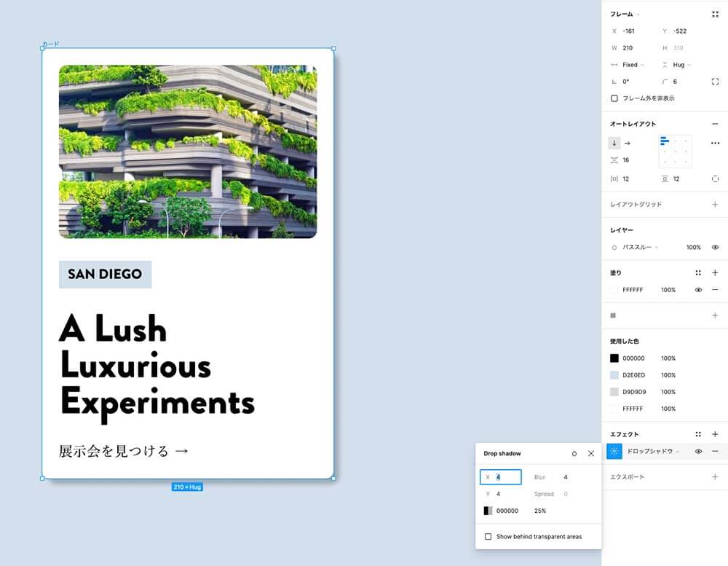Select horizontal auto layout direction arrow

pyautogui.click(x=628, y=143)
